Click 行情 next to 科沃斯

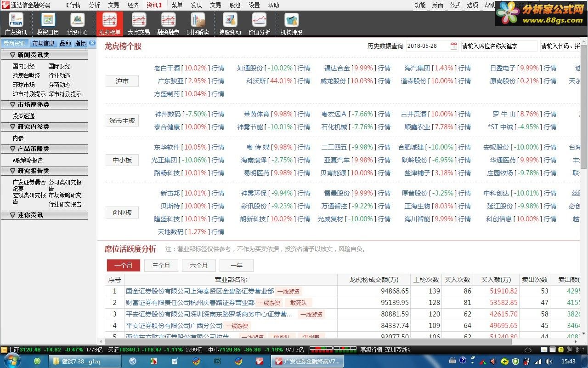pyautogui.click(x=304, y=81)
